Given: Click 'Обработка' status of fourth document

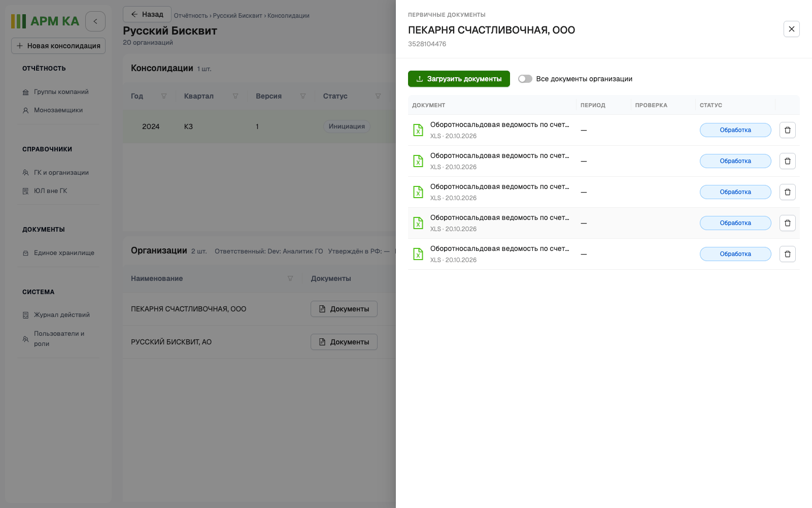Looking at the screenshot, I should click(x=735, y=223).
